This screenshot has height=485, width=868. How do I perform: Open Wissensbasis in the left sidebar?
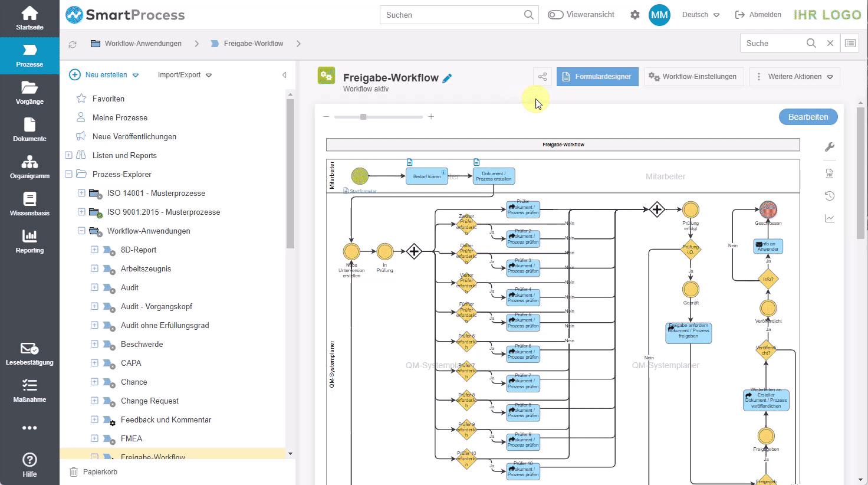click(29, 204)
